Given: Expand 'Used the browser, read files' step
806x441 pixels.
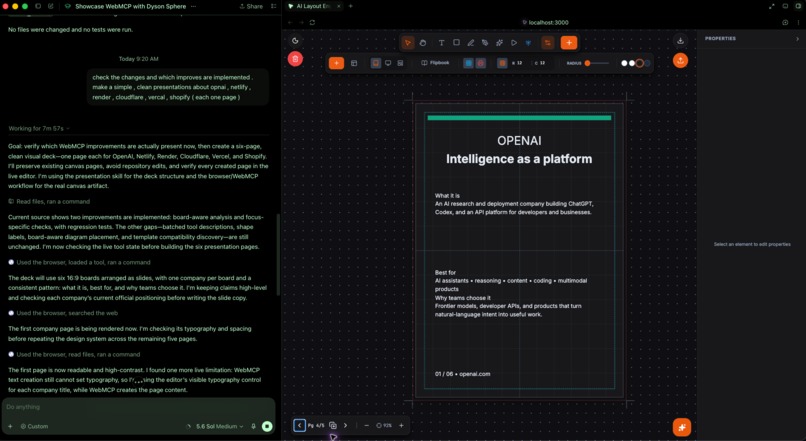Looking at the screenshot, I should pos(74,354).
